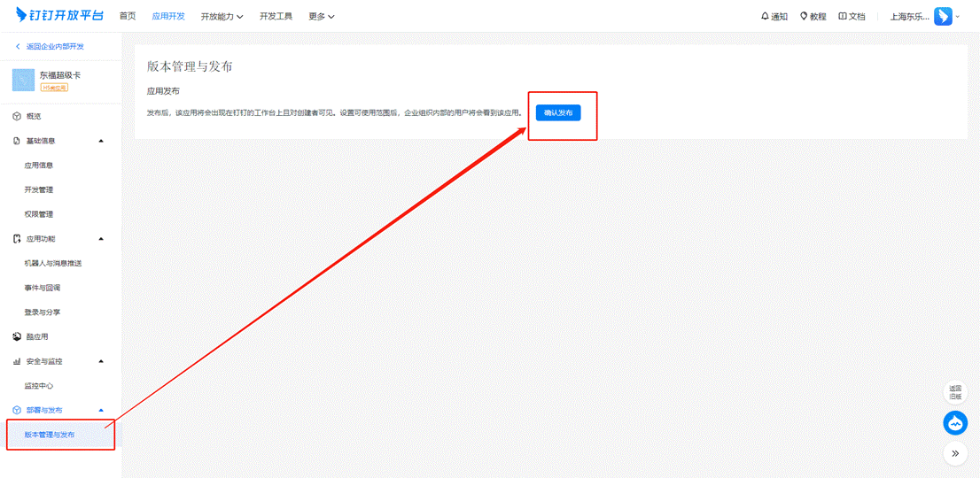Click the 酷应用 sidebar icon

click(18, 336)
